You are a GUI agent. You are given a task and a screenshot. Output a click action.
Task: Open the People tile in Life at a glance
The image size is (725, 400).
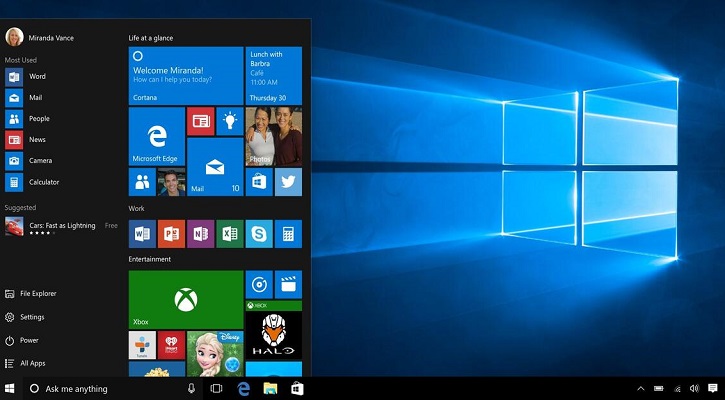pyautogui.click(x=142, y=182)
